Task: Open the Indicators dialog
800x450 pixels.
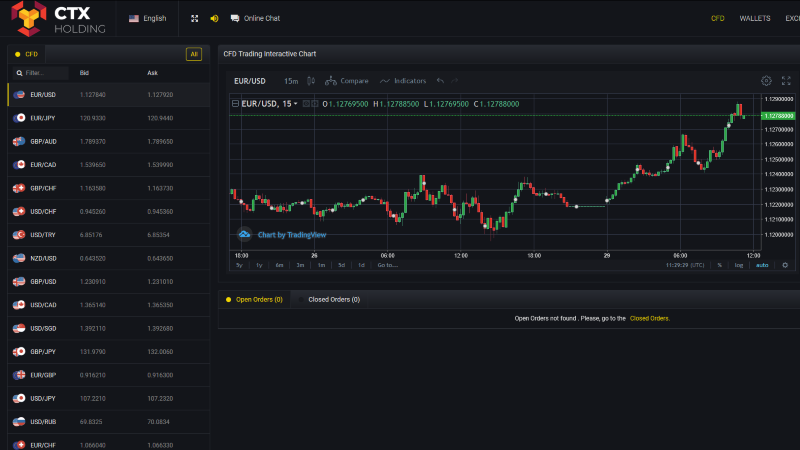Action: [x=403, y=81]
